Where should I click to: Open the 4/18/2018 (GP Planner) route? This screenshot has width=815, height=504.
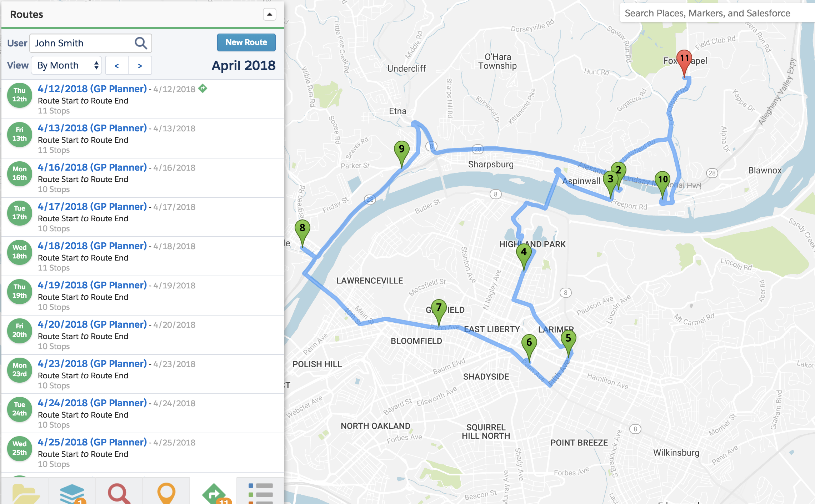[x=92, y=246]
